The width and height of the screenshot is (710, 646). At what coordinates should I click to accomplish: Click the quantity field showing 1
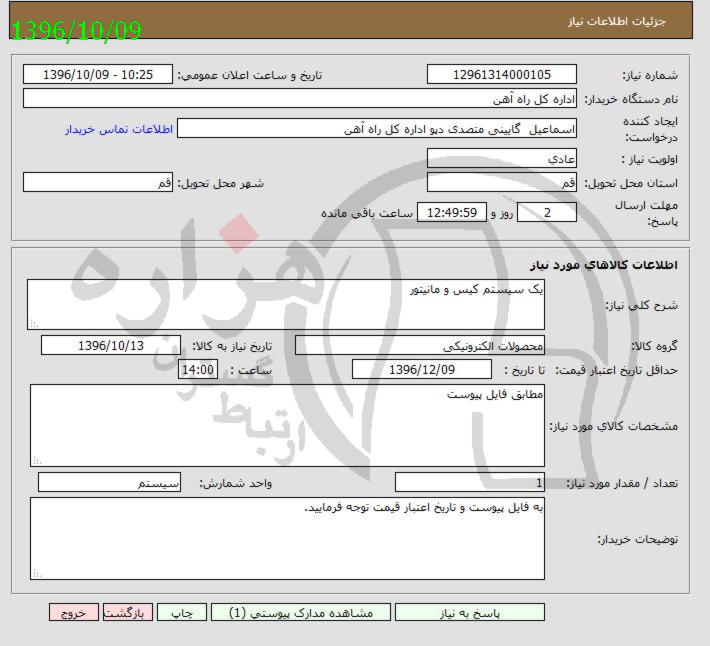coord(470,483)
